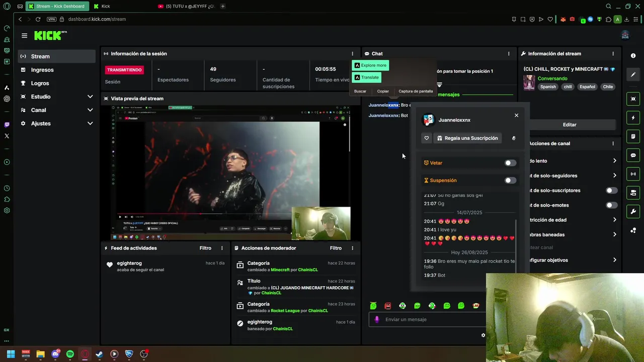Open palabras baneadas chevron
The width and height of the screenshot is (644, 362).
[x=614, y=235]
